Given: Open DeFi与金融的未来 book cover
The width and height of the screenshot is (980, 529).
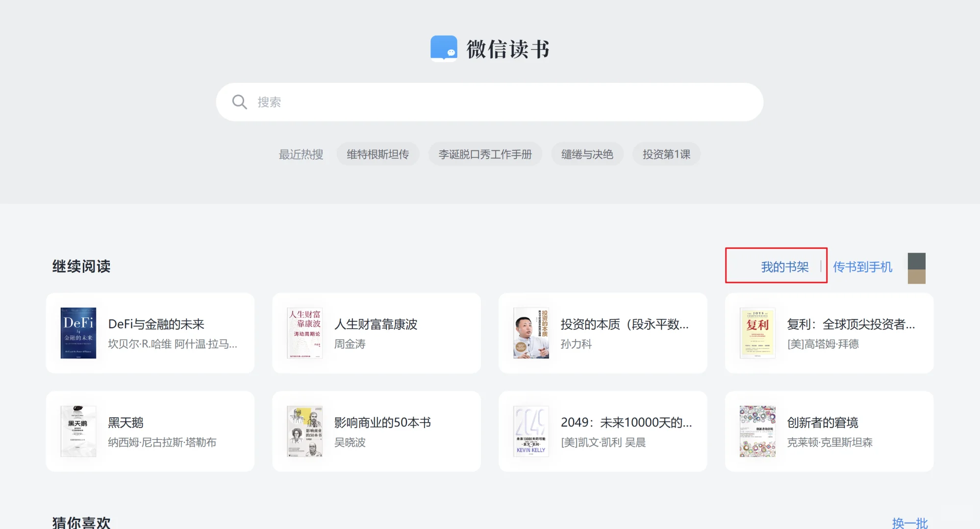Looking at the screenshot, I should click(78, 333).
